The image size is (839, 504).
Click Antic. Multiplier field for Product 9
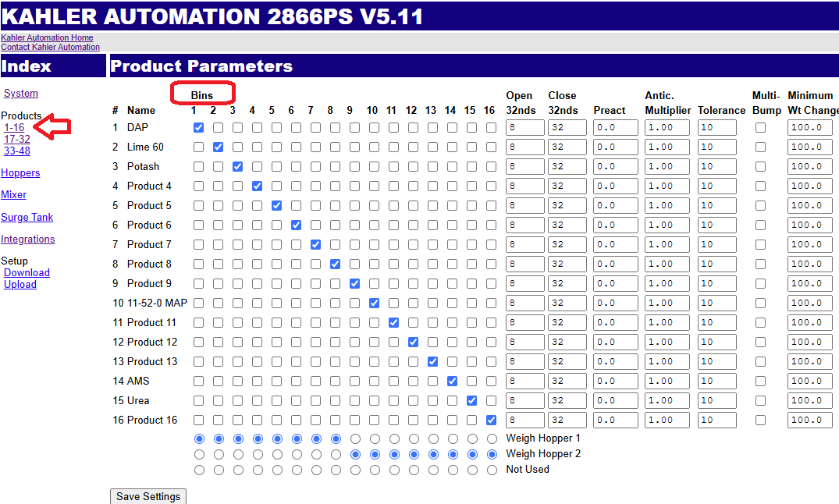click(667, 283)
